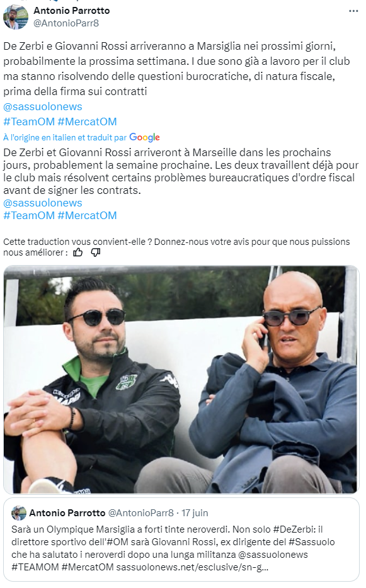Click the thumbs up translation feedback icon

tap(77, 252)
